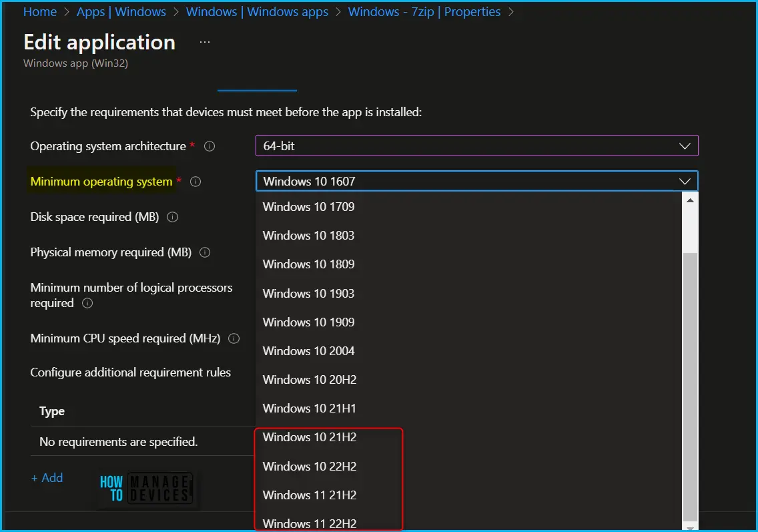Image resolution: width=758 pixels, height=532 pixels.
Task: Choose Windows 10 21H1 from list
Action: coord(469,409)
